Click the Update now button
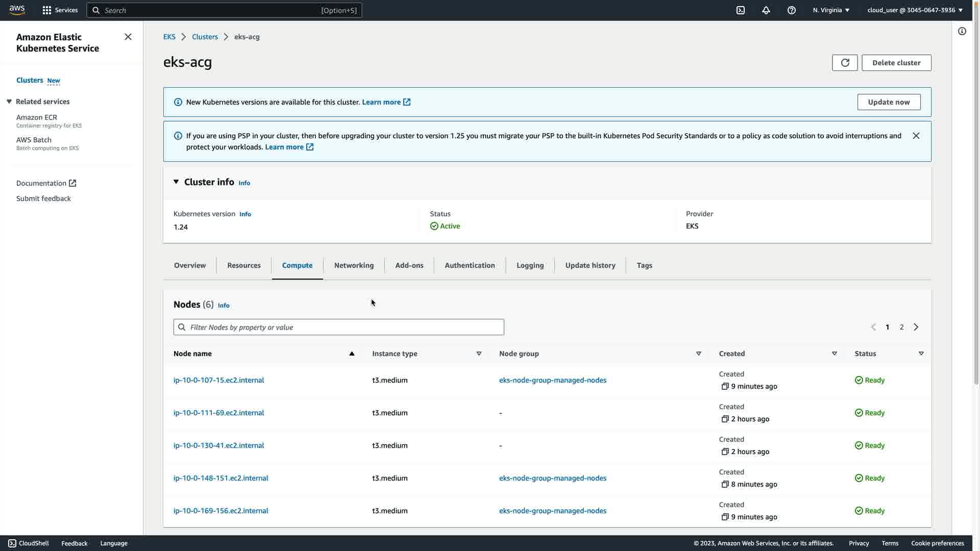 coord(889,102)
